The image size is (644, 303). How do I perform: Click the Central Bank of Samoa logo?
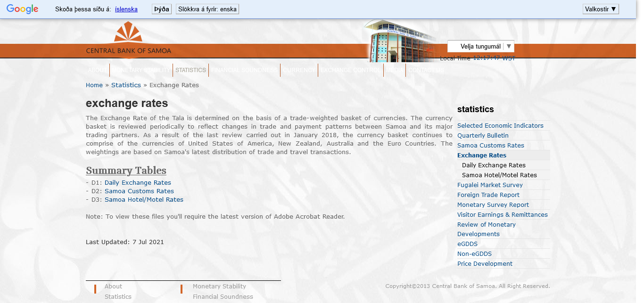128,40
